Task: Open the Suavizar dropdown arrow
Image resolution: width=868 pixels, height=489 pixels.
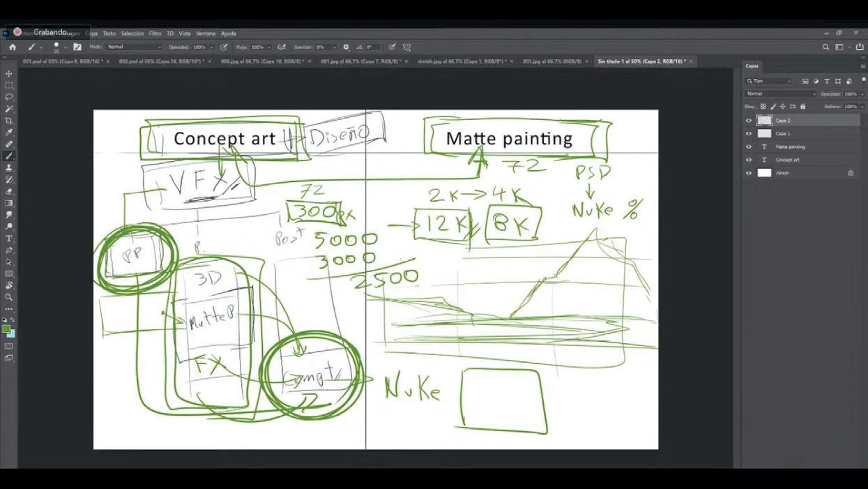Action: tap(335, 47)
